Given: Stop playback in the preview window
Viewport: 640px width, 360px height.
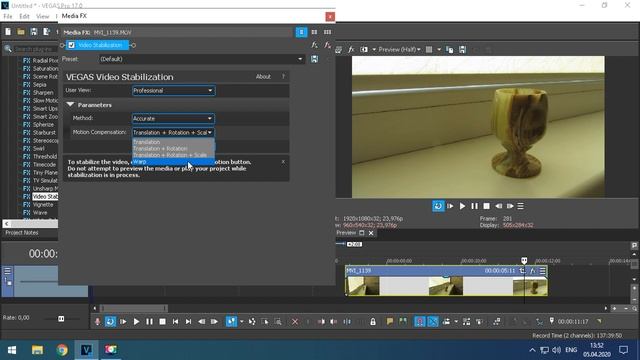Looking at the screenshot, I should click(x=487, y=206).
